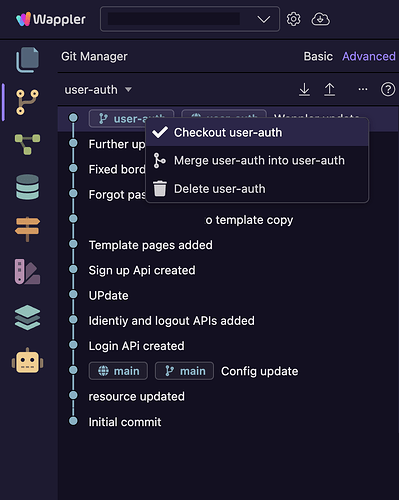Pull changes with download arrow icon
This screenshot has height=500, width=399.
pyautogui.click(x=304, y=90)
